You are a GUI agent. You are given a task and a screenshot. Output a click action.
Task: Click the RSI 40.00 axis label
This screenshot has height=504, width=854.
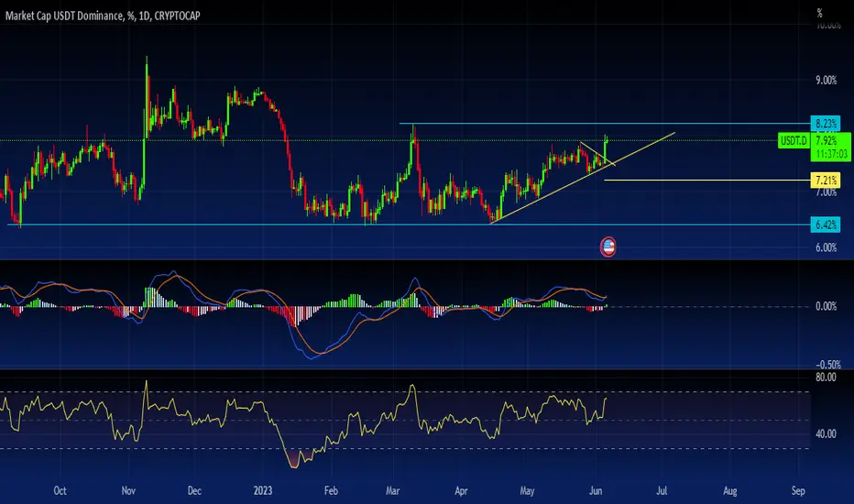(826, 433)
